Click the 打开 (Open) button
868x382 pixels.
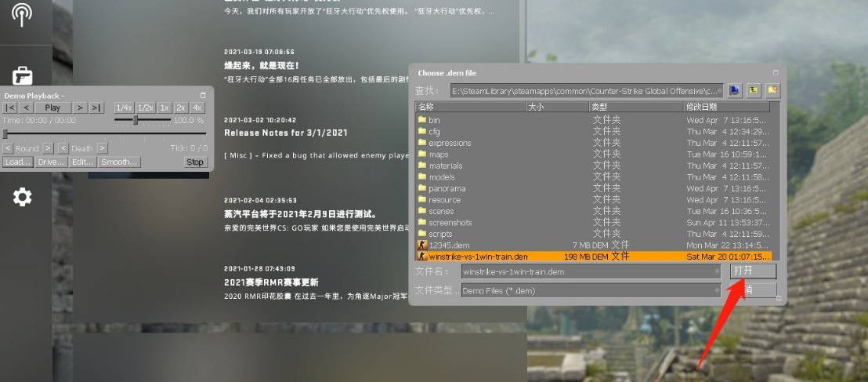[x=753, y=271]
